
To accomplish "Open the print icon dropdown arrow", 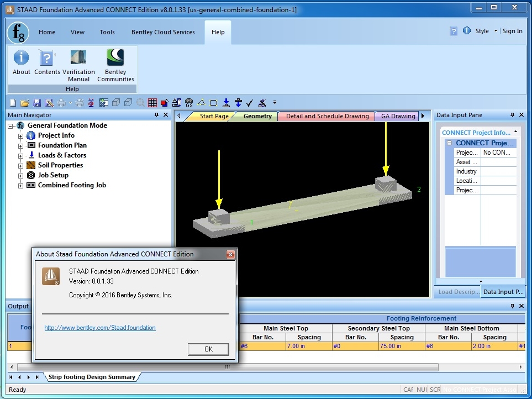I will pos(70,102).
